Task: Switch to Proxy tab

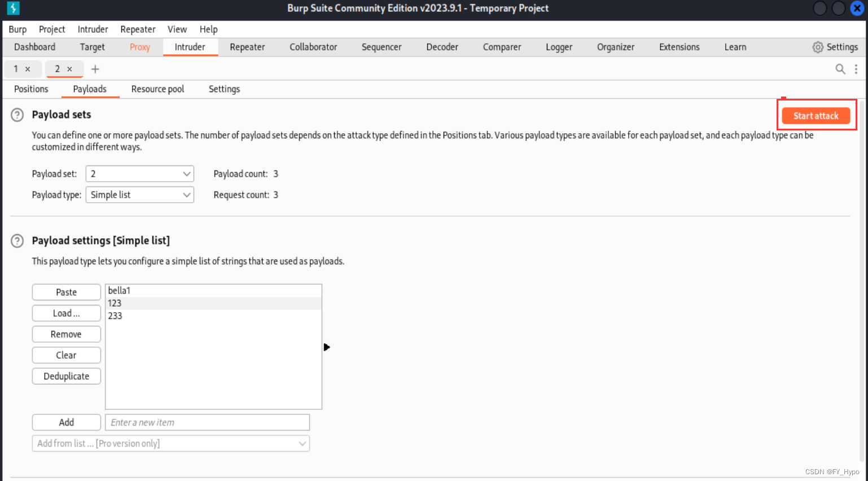Action: coord(139,47)
